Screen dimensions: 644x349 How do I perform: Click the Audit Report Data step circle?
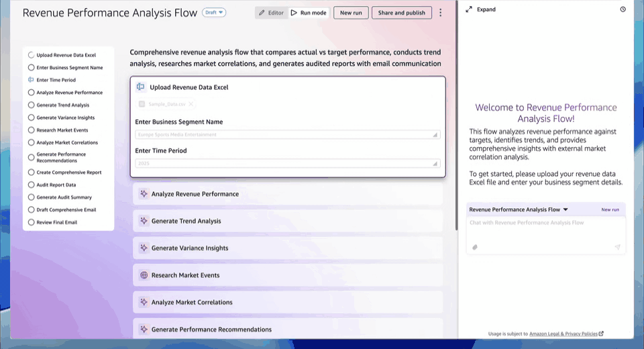click(x=31, y=185)
